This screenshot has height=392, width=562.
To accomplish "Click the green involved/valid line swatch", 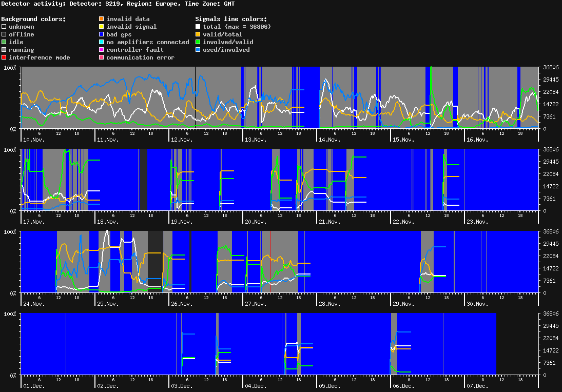I will click(198, 42).
